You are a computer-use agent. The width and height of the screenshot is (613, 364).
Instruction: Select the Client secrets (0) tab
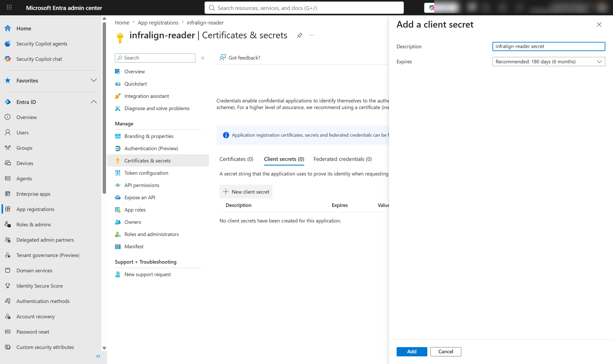(284, 159)
